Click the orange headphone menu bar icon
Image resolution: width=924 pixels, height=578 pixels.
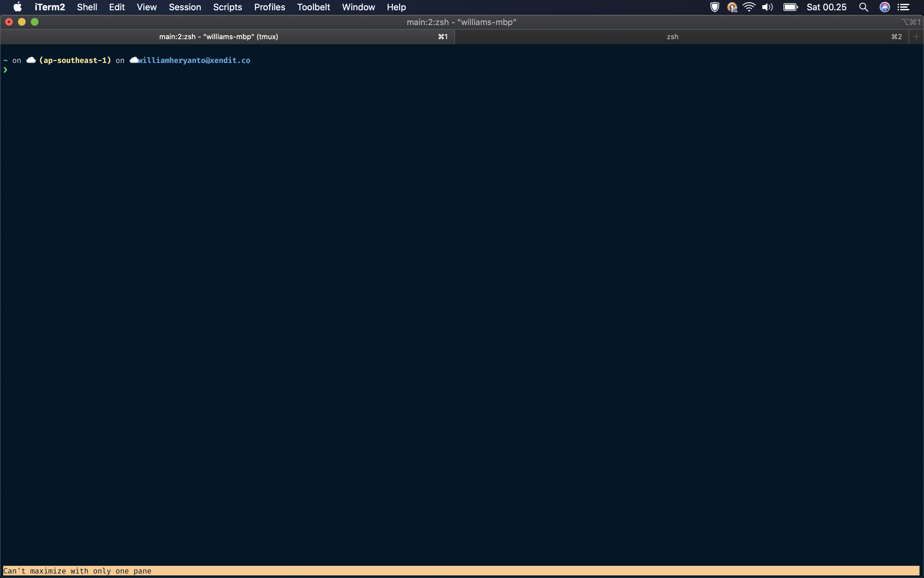[732, 7]
